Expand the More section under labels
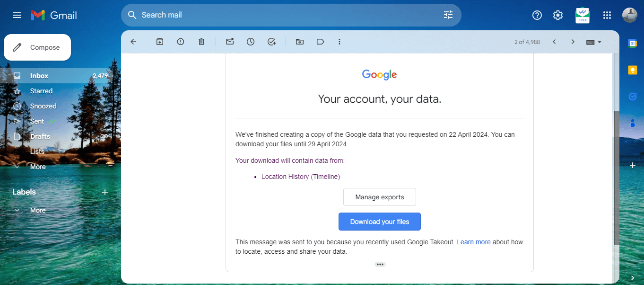This screenshot has width=644, height=285. click(x=38, y=210)
